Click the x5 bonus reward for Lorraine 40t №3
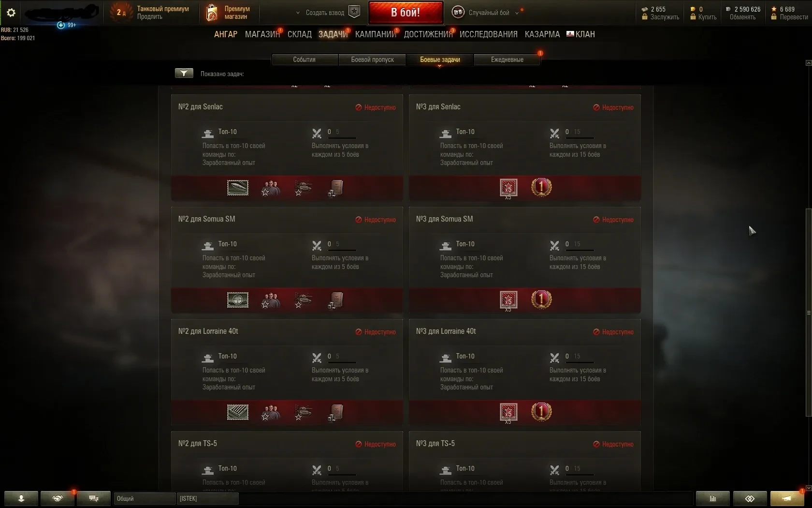Screen dimensions: 812x508 pyautogui.click(x=508, y=413)
